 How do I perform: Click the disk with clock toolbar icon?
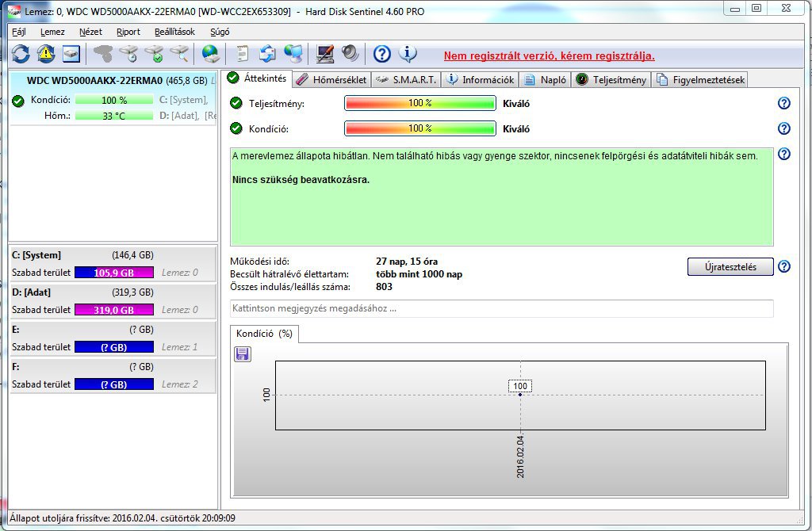click(128, 54)
